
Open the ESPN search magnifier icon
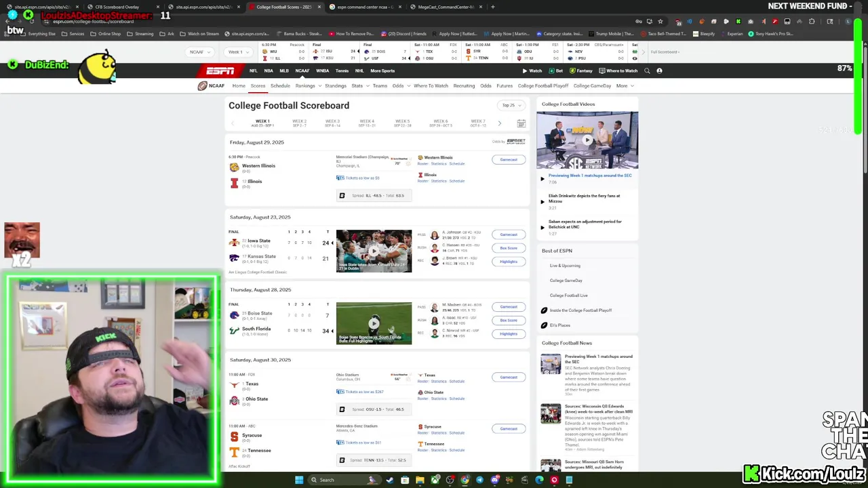pyautogui.click(x=647, y=70)
